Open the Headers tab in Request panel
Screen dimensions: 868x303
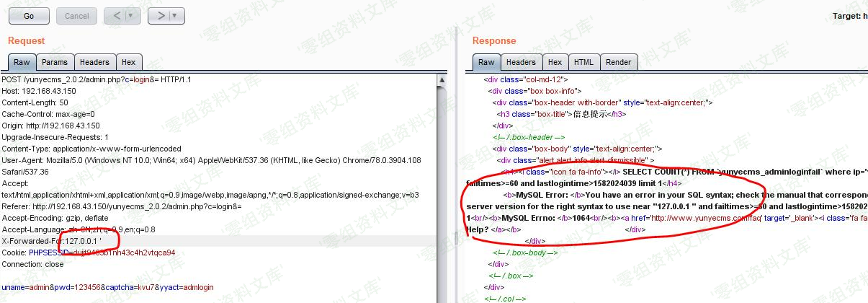pyautogui.click(x=94, y=63)
